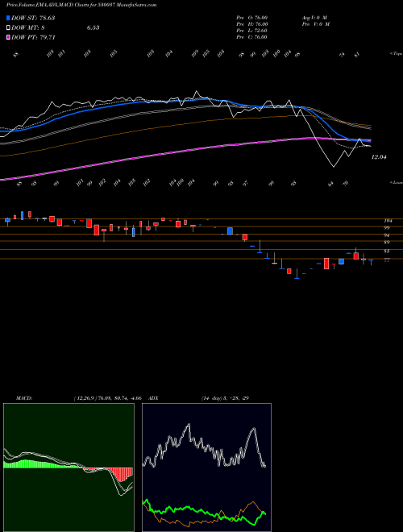Select the 'DOW ST: 78.63' legend text
403x532 pixels.
tap(33, 18)
